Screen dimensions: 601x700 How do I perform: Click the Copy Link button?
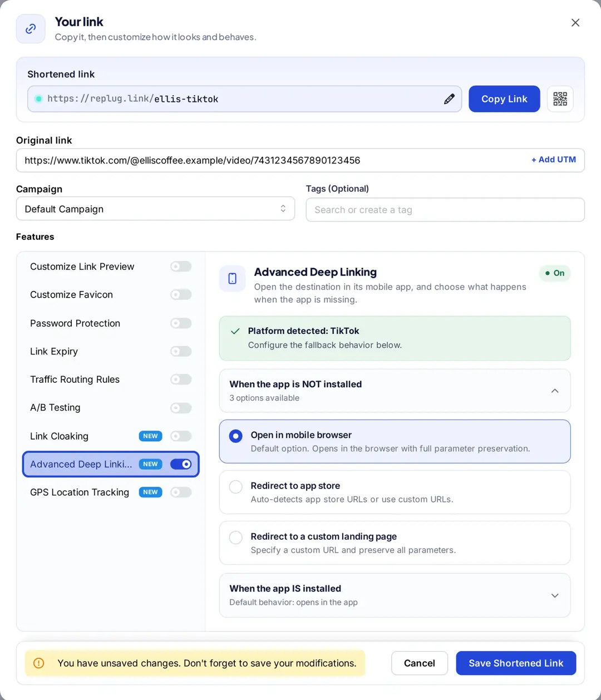(504, 99)
